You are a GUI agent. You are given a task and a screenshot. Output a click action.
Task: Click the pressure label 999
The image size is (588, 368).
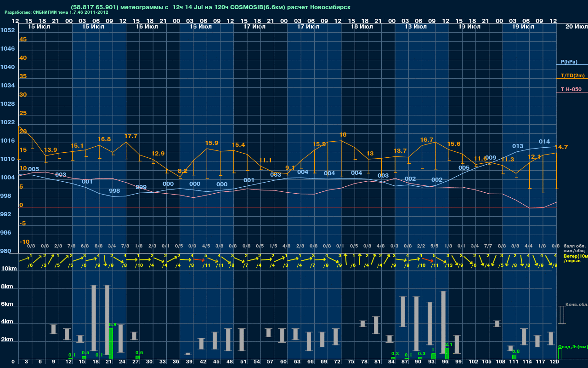141,187
